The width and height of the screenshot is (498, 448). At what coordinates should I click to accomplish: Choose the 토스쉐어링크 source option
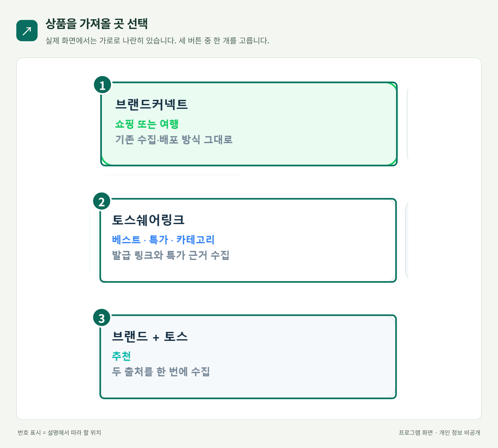248,240
